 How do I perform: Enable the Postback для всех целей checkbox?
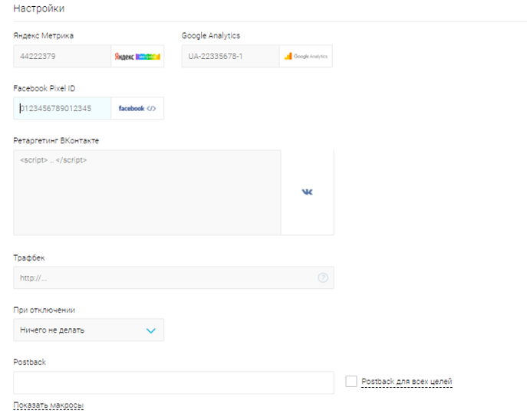pos(351,382)
